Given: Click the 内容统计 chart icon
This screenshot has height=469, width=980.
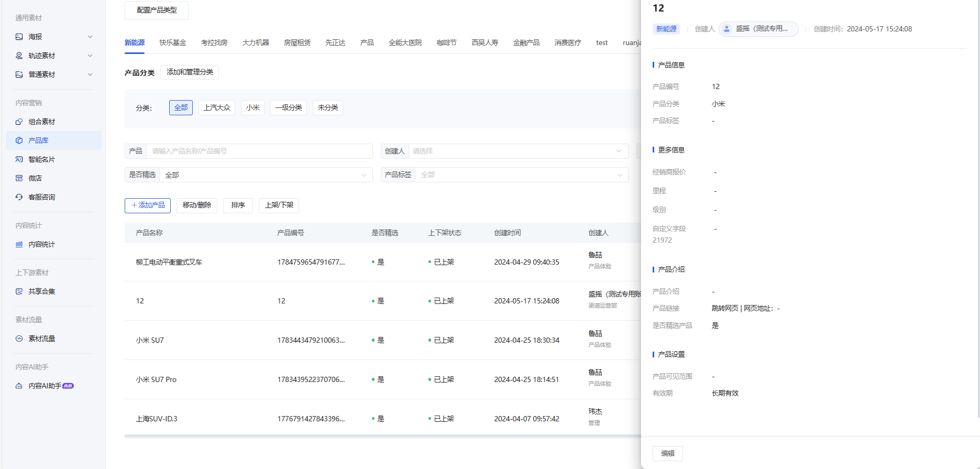Looking at the screenshot, I should 19,244.
